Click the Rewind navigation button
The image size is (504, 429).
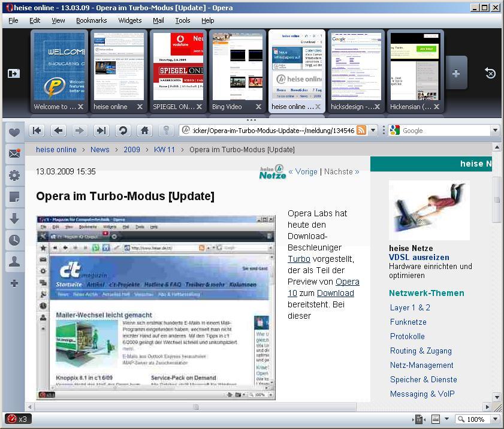(37, 131)
